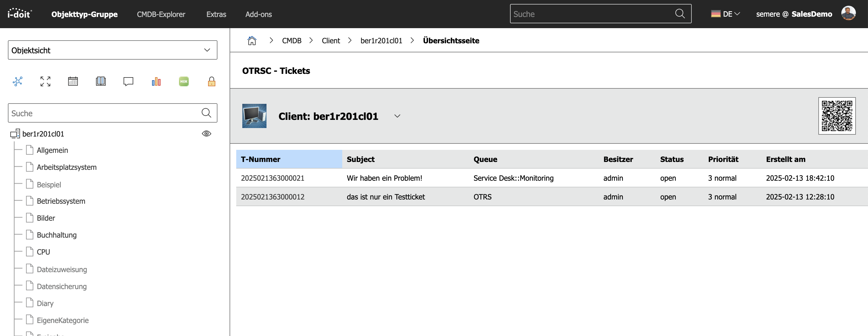The image size is (868, 336).
Task: Click the orange padlock icon
Action: [x=212, y=81]
